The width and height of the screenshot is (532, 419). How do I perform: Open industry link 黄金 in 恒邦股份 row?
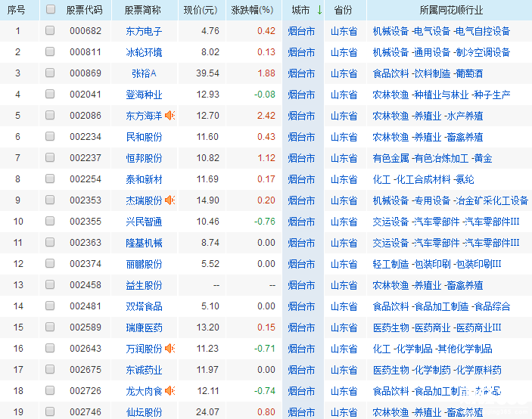(x=483, y=158)
